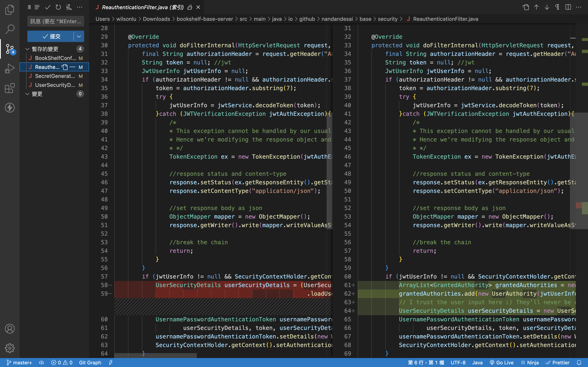Viewport: 588px width, 367px height.
Task: Refresh source control changes
Action: click(x=58, y=7)
